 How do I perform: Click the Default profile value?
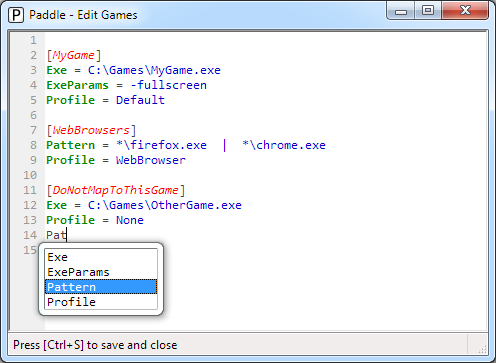point(140,100)
